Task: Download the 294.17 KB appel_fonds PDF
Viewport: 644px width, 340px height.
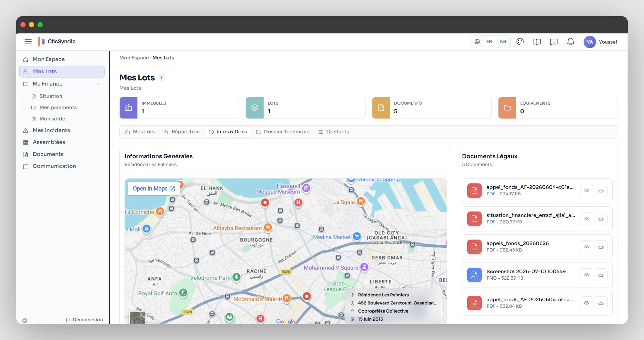Action: [601, 191]
